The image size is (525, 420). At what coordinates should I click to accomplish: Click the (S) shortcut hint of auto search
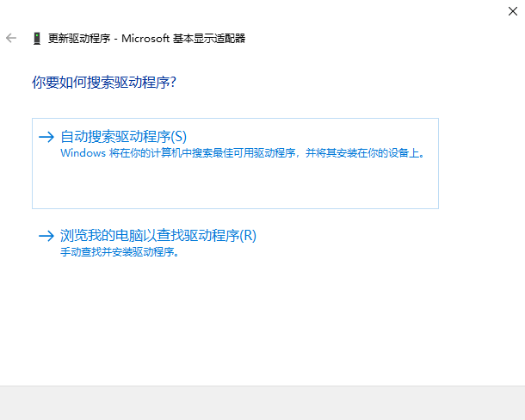point(178,136)
